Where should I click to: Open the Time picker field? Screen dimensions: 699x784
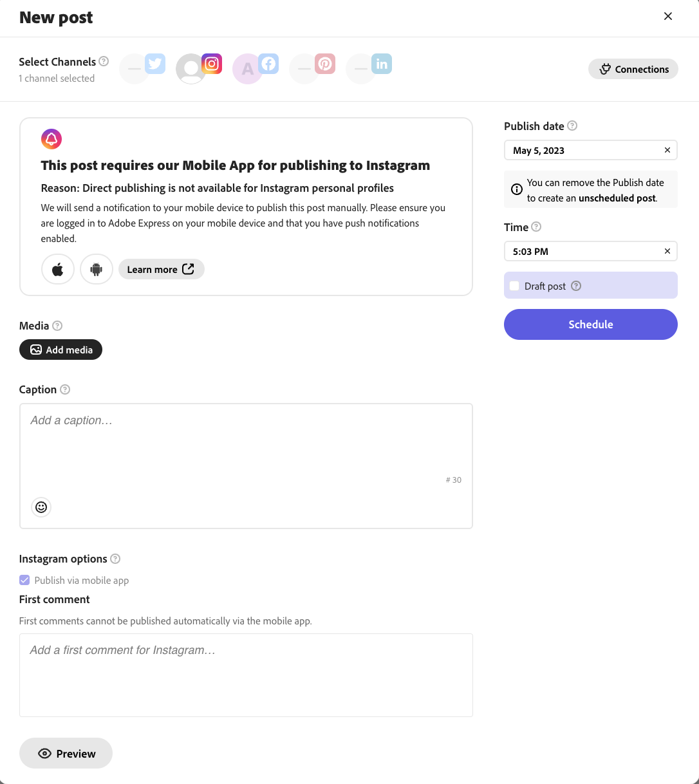(582, 252)
